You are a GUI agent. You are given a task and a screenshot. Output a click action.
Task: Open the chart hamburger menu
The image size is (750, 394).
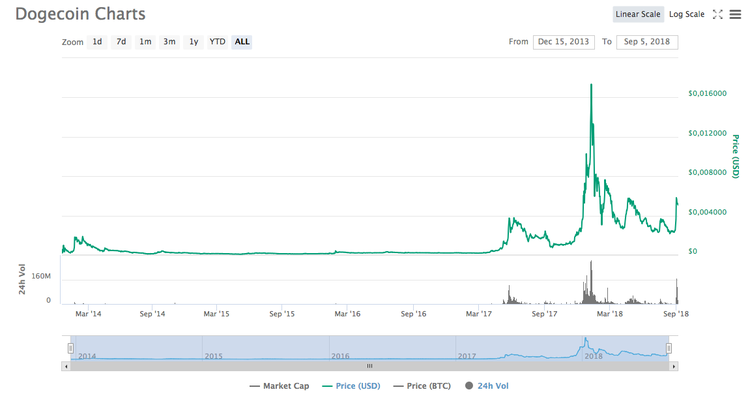coord(735,15)
